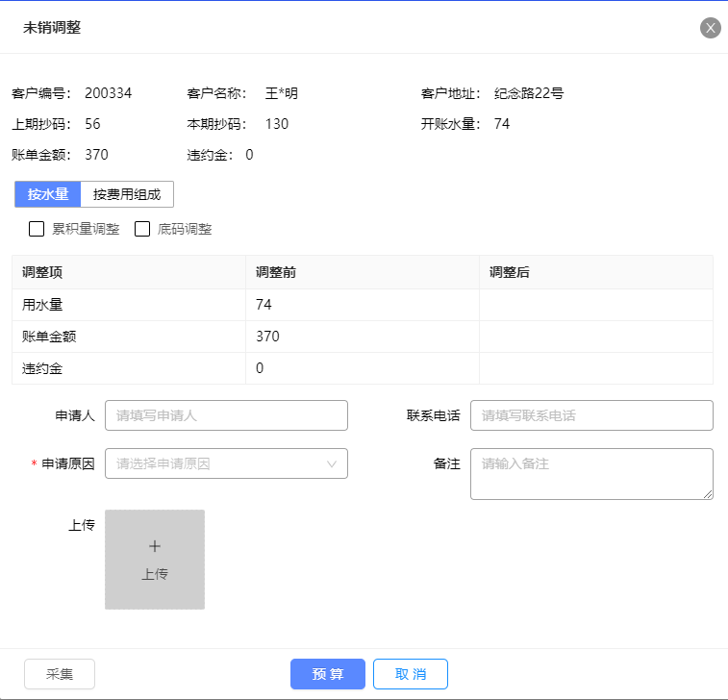Click the 未销调整 dialog title

pyautogui.click(x=52, y=27)
